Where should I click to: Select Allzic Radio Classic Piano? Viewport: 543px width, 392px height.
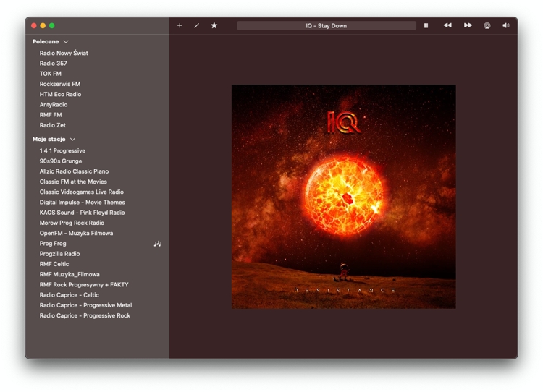pos(74,171)
